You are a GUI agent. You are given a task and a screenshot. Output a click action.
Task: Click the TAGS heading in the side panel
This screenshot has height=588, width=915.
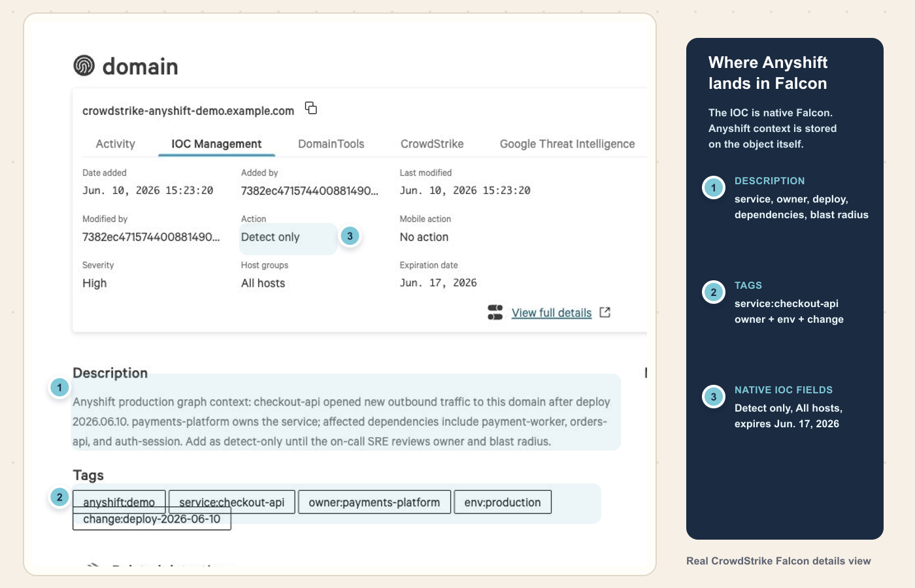pos(748,286)
